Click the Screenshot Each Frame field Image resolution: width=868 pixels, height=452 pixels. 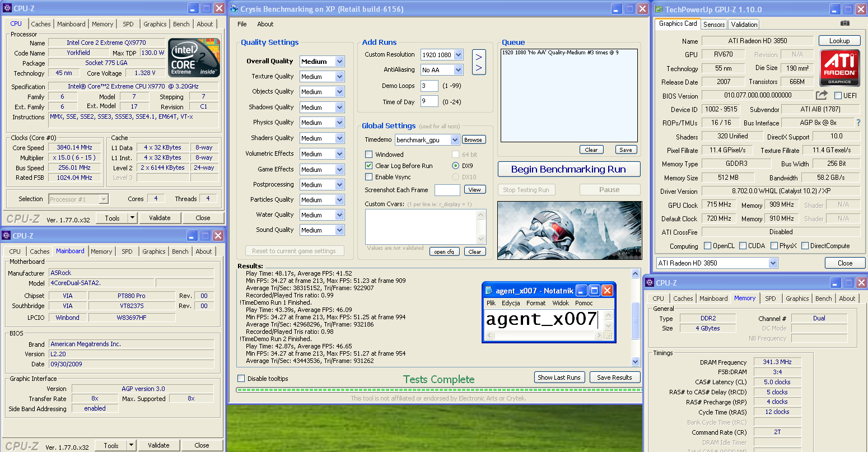pos(447,190)
